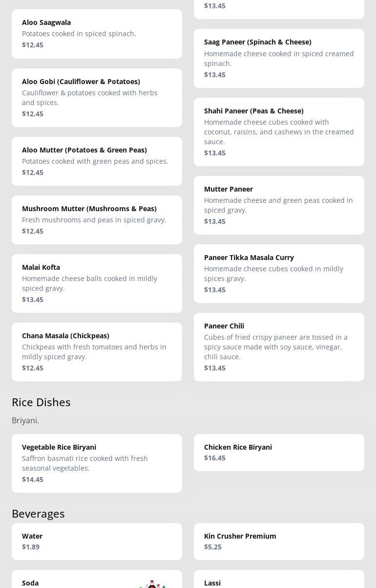This screenshot has width=376, height=588.
Task: Select the Aloo Saagwala menu item
Action: pyautogui.click(x=97, y=34)
